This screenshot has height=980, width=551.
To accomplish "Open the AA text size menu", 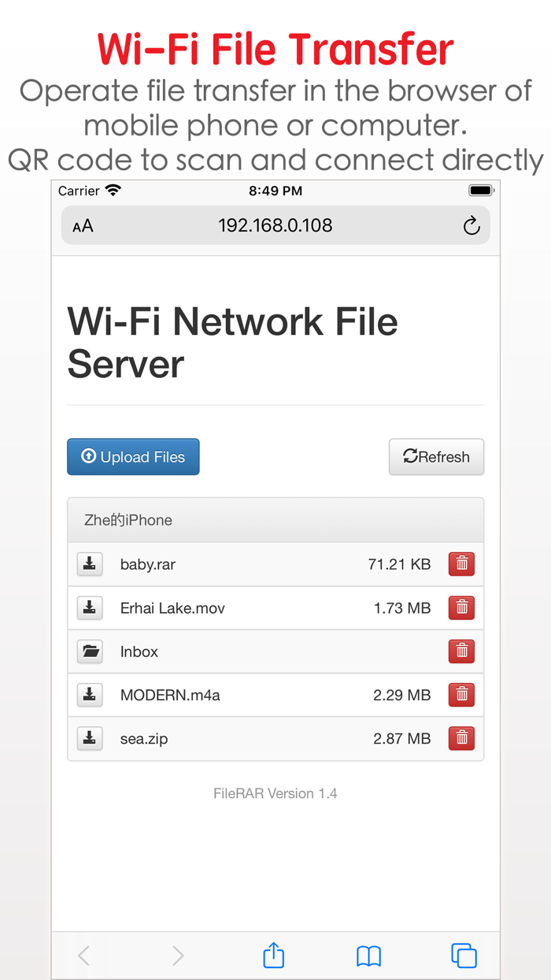I will point(81,225).
